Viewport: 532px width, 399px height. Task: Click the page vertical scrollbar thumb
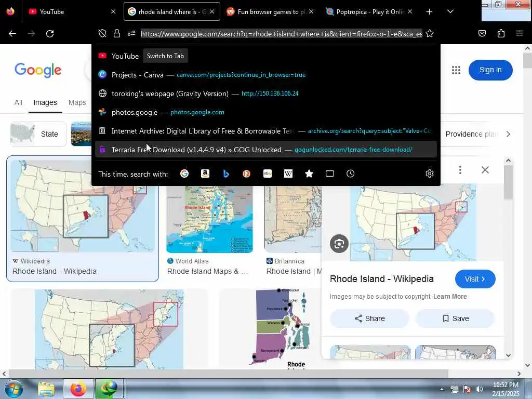527,61
